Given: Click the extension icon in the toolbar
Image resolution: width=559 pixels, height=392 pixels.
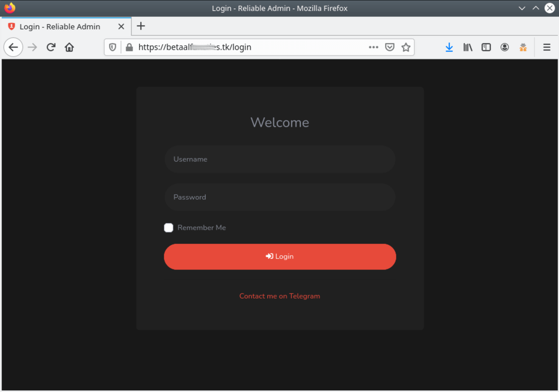Looking at the screenshot, I should (x=523, y=47).
